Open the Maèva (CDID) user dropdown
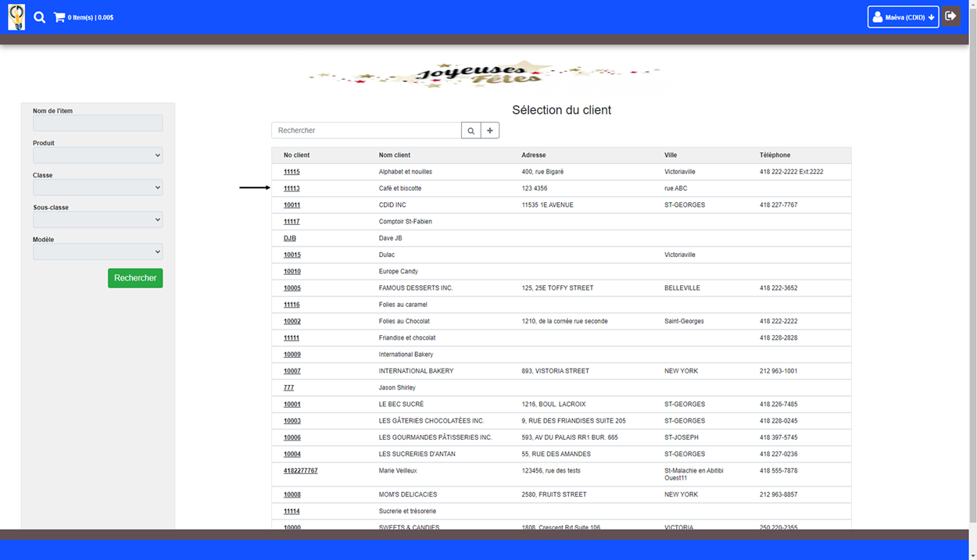The image size is (977, 560). 903,16
